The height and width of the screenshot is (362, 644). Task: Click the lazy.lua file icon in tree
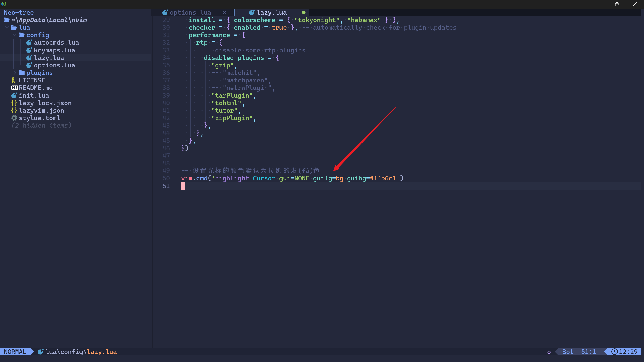pyautogui.click(x=30, y=58)
